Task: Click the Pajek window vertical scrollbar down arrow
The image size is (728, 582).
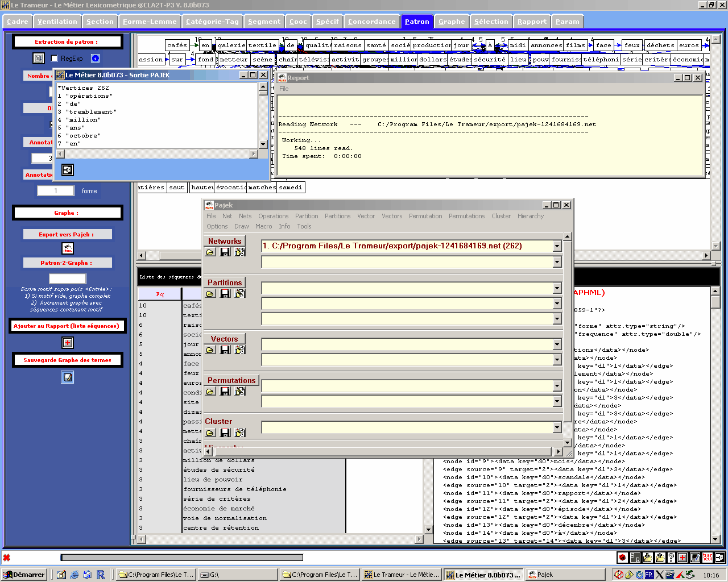Action: click(567, 442)
